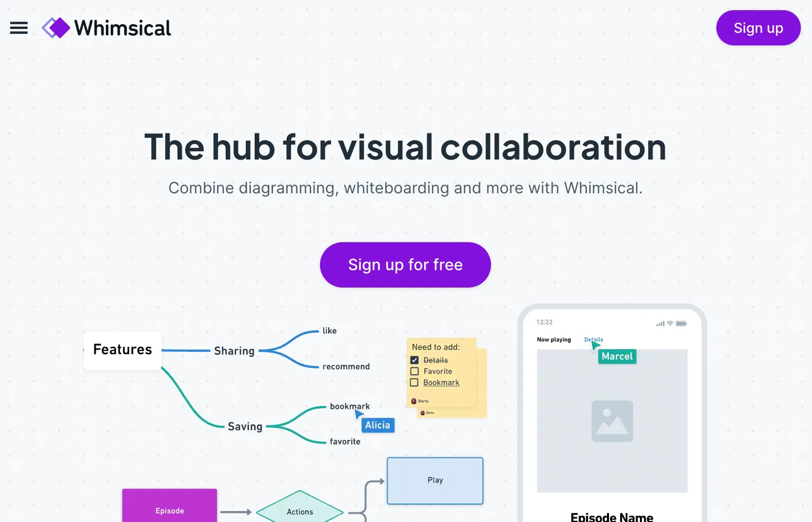Click the Bookmark link text on sticky note
812x522 pixels.
click(441, 382)
